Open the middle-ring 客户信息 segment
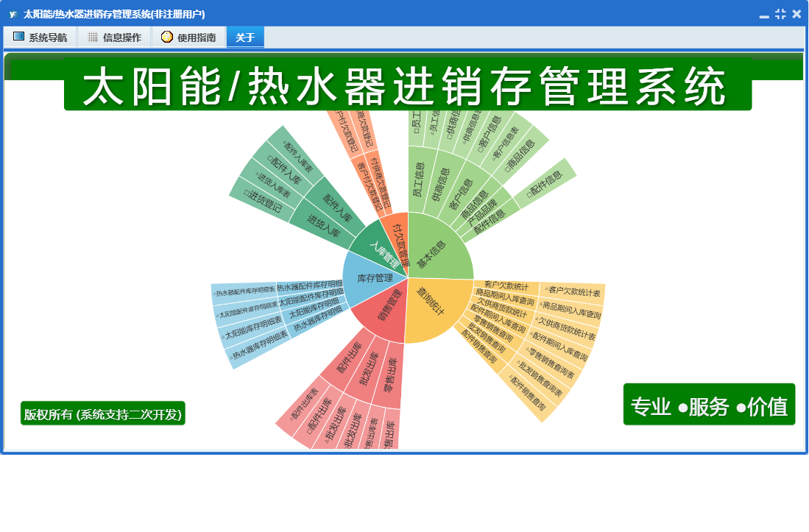Screen dimensions: 809x532 coord(462,193)
